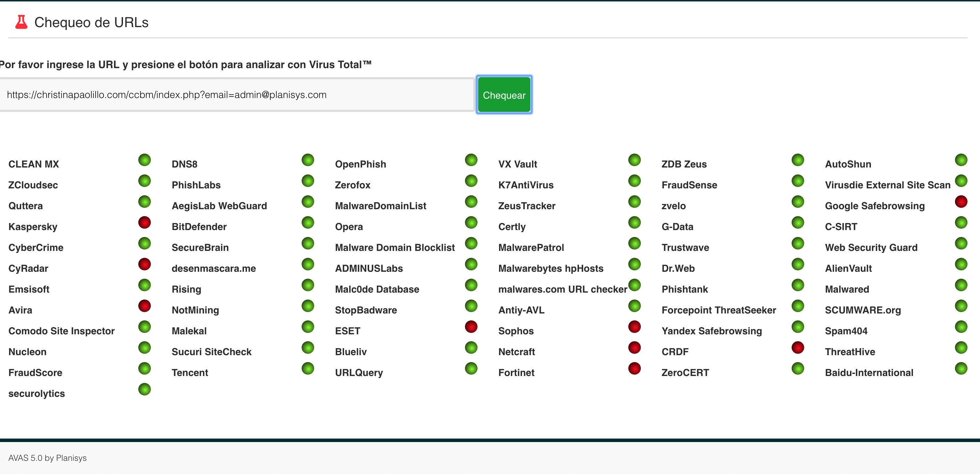Click the Virusdie External Site Scan label
The width and height of the screenshot is (980, 474).
click(x=888, y=185)
